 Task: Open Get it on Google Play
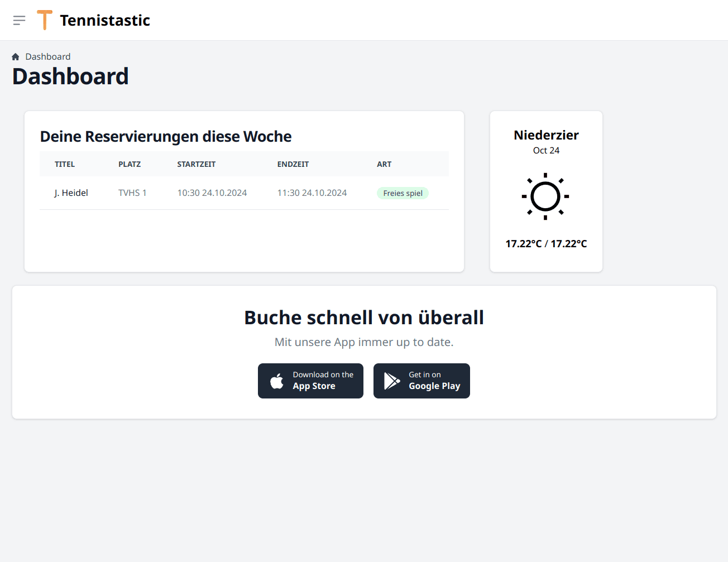click(x=422, y=381)
